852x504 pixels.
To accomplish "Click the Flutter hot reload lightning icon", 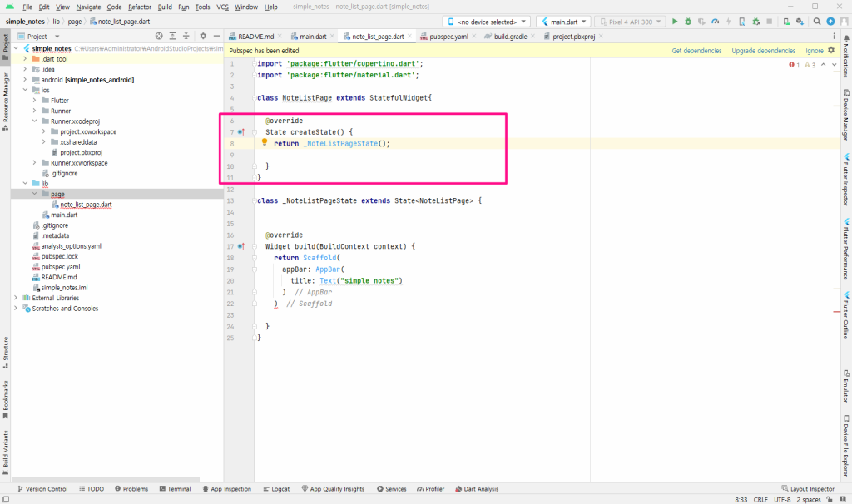I will pos(728,22).
